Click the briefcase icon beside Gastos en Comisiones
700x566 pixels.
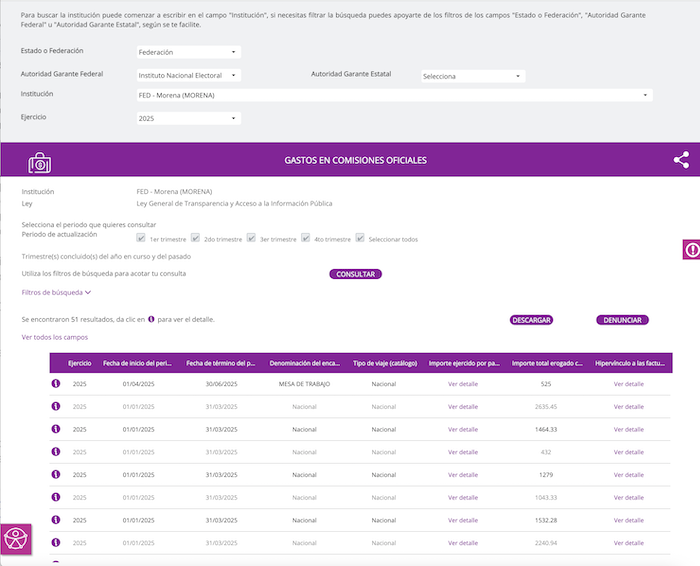click(x=40, y=161)
